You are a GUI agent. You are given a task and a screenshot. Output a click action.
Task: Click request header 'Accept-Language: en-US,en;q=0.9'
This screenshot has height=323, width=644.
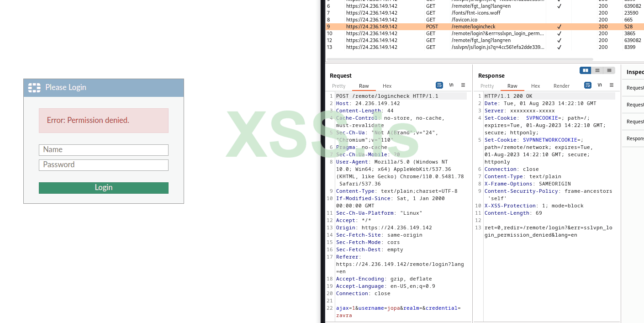[x=385, y=286]
